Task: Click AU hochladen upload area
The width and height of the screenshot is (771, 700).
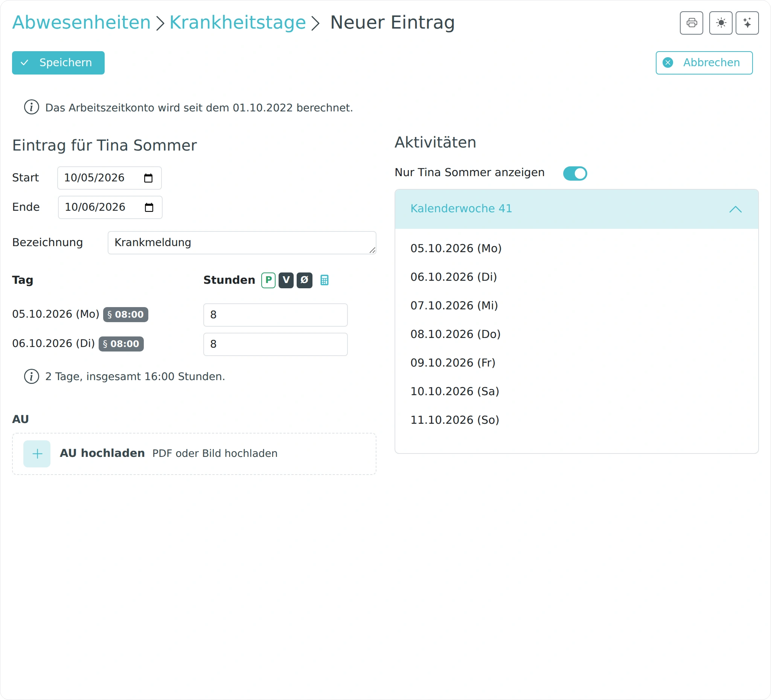Action: [194, 454]
